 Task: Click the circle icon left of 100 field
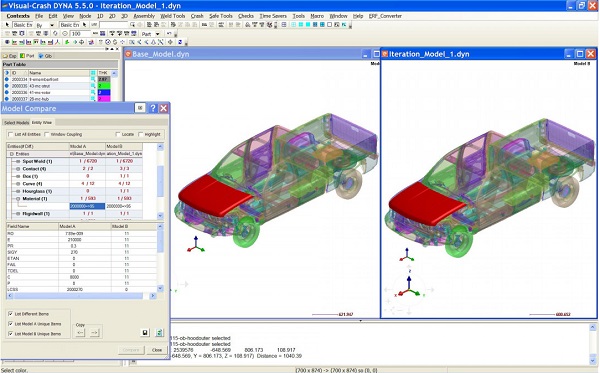click(65, 34)
